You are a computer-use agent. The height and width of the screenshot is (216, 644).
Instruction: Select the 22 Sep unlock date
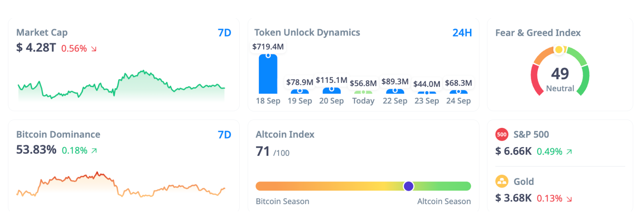pyautogui.click(x=395, y=101)
